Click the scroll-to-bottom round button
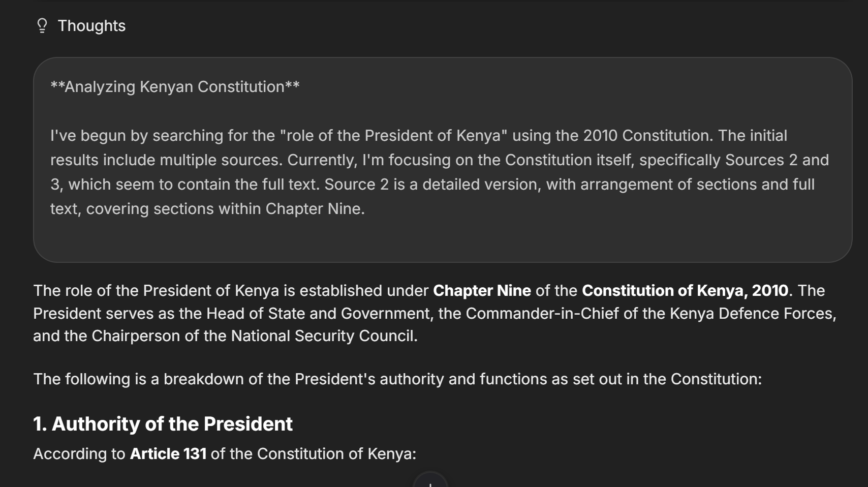The width and height of the screenshot is (868, 487). click(430, 481)
